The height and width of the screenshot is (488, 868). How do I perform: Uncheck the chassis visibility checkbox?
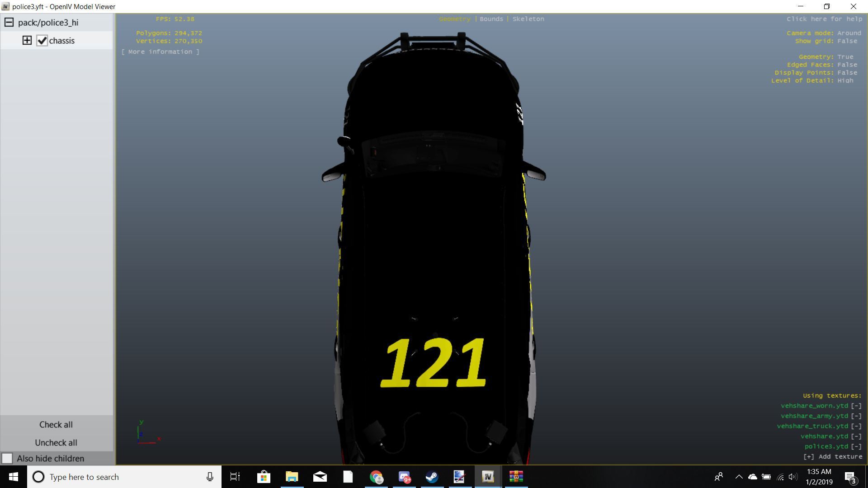(x=42, y=41)
